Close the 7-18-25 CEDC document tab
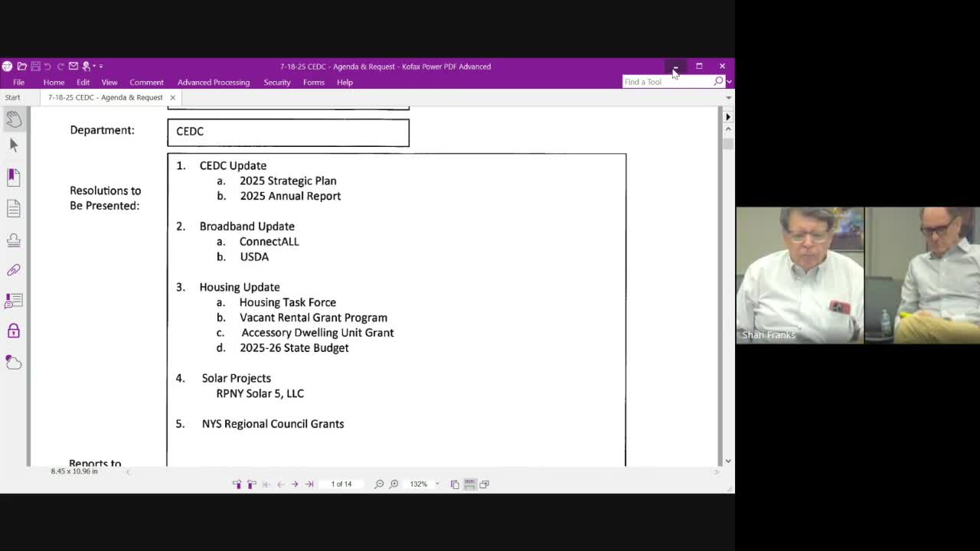 coord(172,97)
